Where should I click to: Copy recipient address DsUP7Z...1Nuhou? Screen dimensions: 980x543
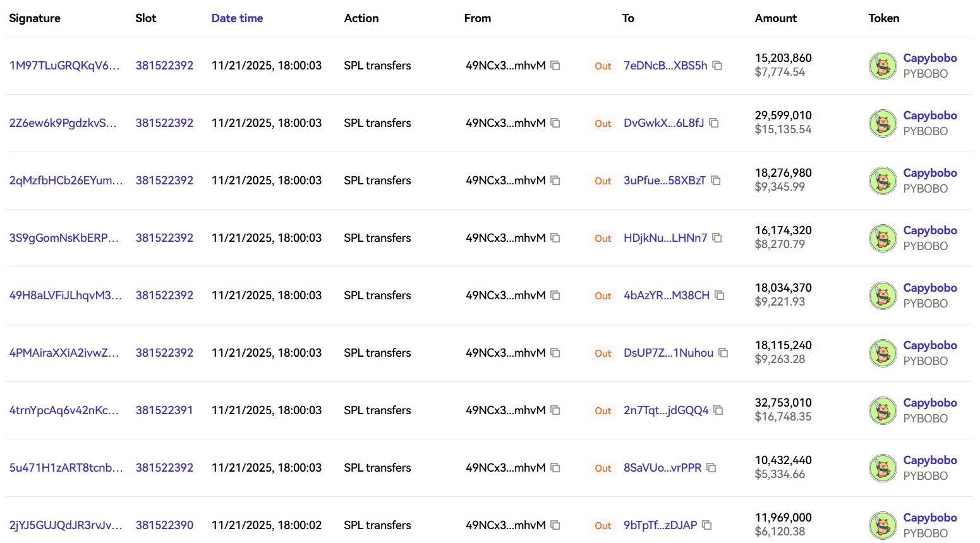click(723, 353)
